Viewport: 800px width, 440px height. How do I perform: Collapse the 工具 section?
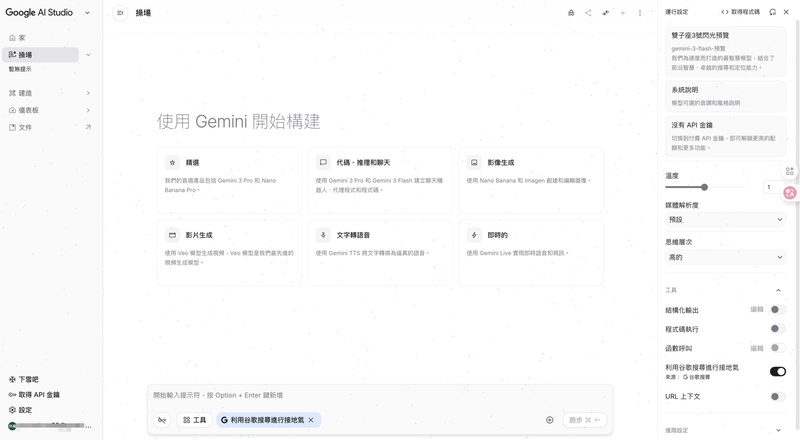(778, 290)
